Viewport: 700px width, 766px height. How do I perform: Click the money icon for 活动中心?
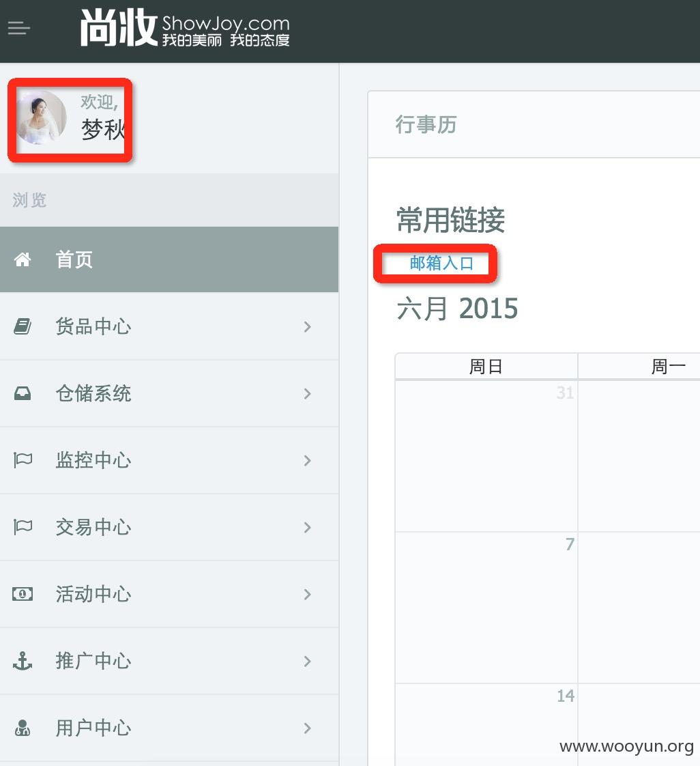[x=23, y=594]
